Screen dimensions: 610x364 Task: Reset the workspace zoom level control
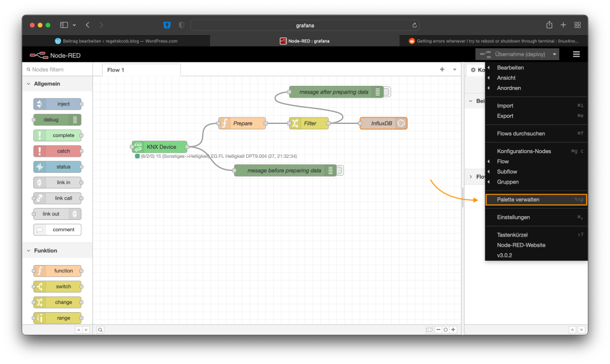point(445,329)
